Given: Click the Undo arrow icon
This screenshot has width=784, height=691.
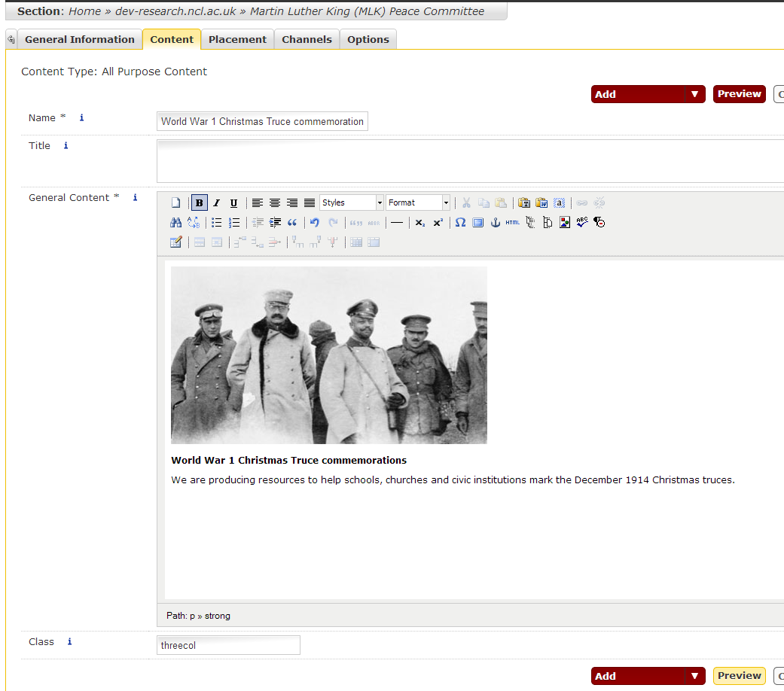Looking at the screenshot, I should click(x=315, y=222).
